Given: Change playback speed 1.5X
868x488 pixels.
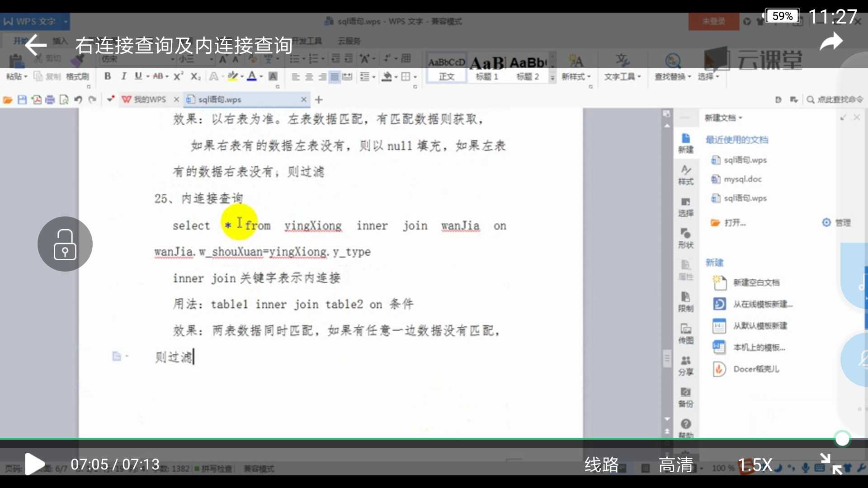Looking at the screenshot, I should coord(755,465).
